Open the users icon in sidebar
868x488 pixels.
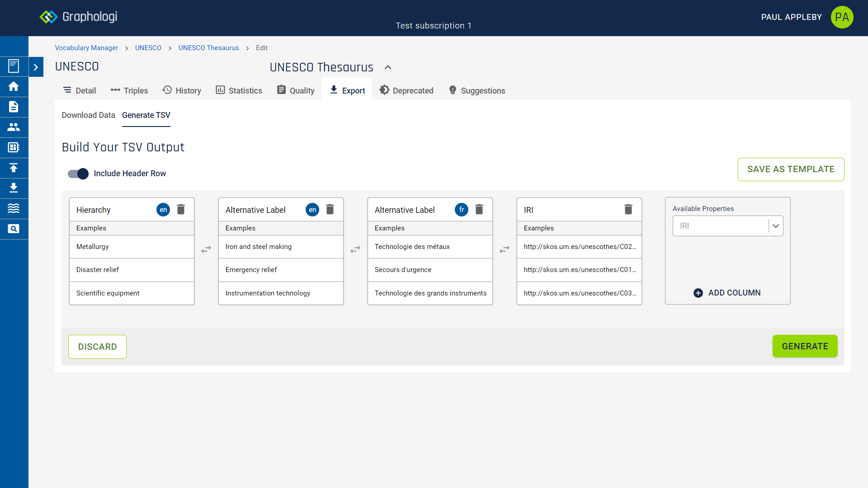click(x=14, y=127)
